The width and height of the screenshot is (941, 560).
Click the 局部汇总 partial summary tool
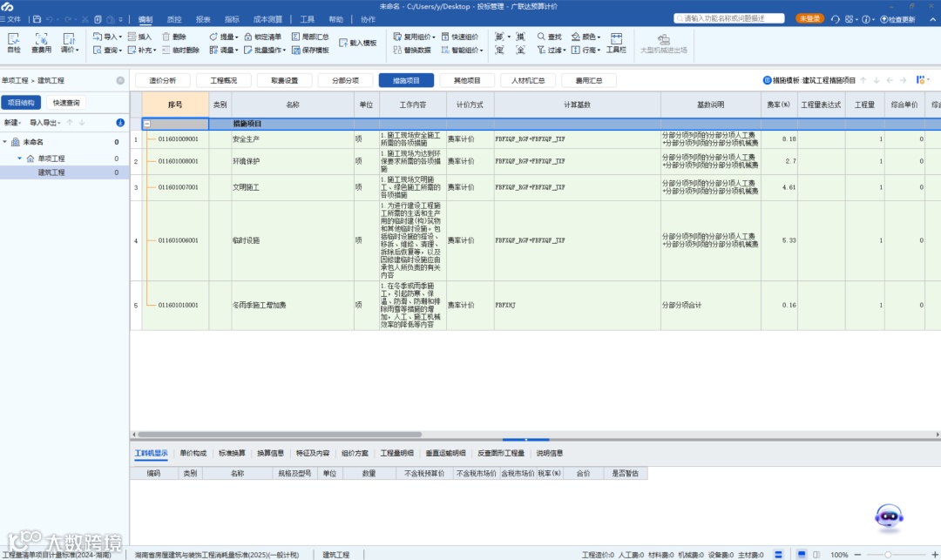310,37
